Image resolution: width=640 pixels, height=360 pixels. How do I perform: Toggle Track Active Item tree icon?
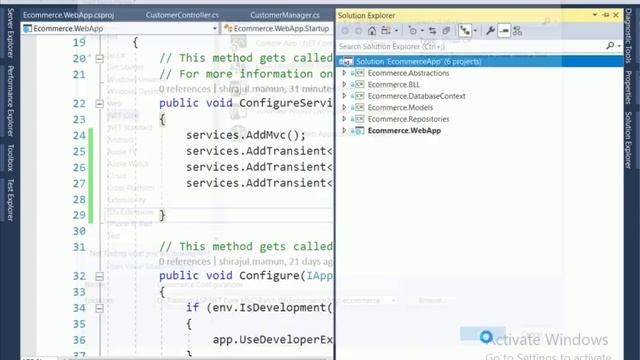(464, 31)
